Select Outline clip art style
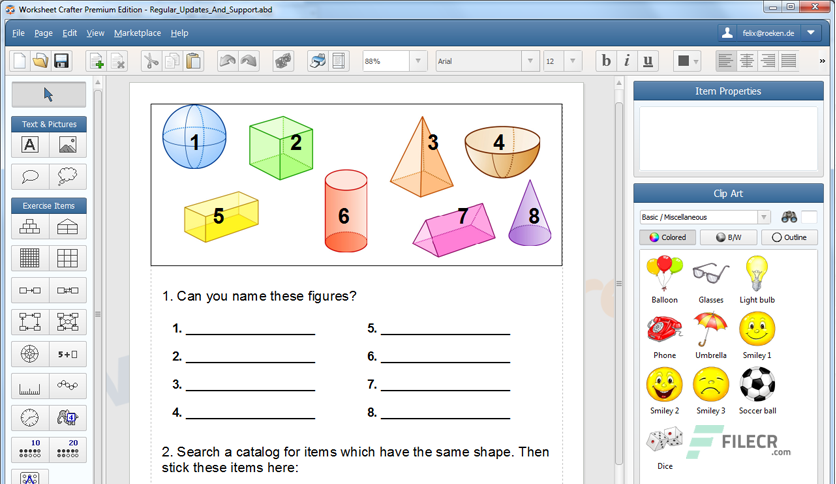Viewport: 836px width, 484px height. tap(790, 237)
